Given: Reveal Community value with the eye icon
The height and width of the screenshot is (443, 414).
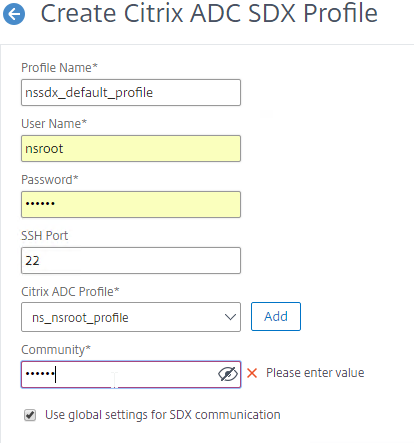Looking at the screenshot, I should [x=228, y=374].
